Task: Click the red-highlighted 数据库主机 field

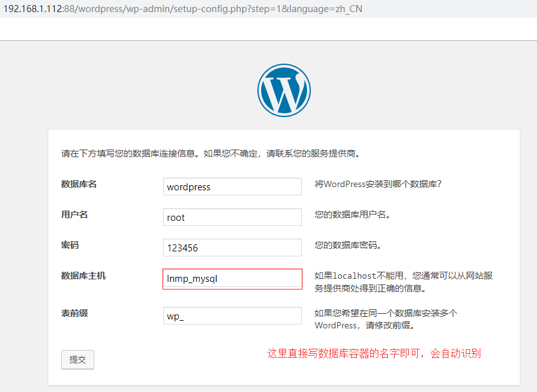Action: (232, 279)
